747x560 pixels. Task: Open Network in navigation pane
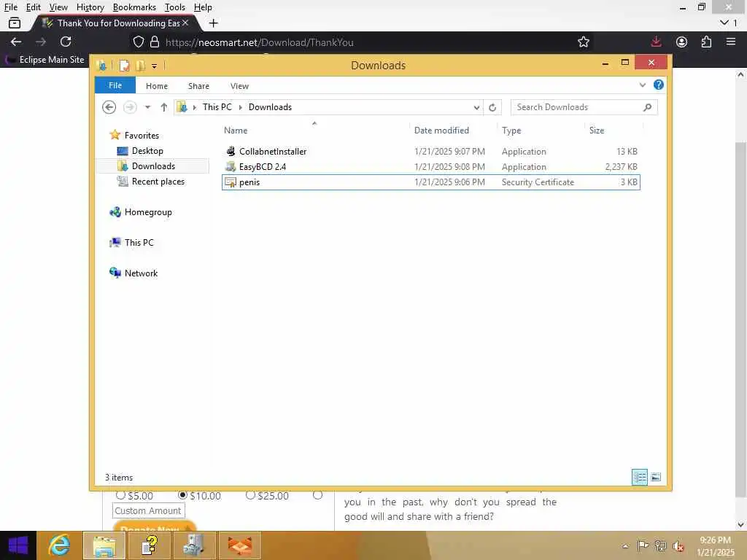141,273
